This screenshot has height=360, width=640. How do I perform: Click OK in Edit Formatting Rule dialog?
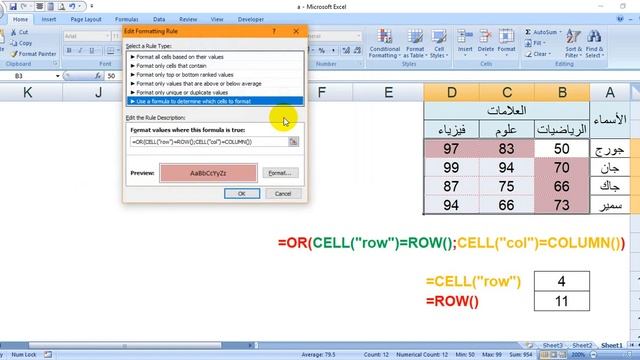[242, 193]
